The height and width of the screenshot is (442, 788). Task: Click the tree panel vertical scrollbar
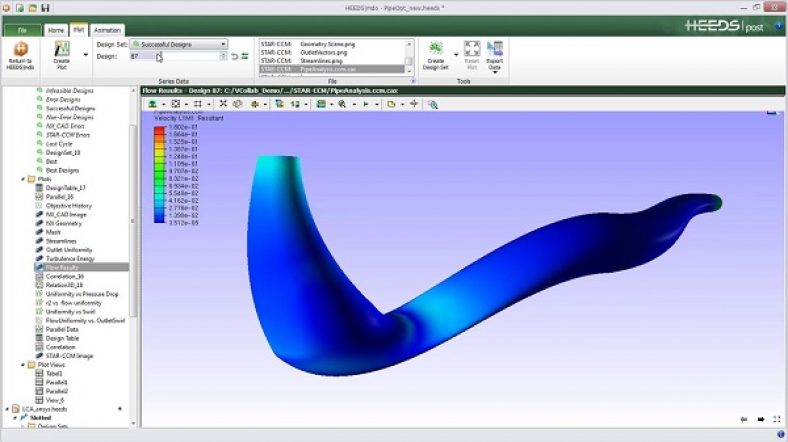coord(133,221)
